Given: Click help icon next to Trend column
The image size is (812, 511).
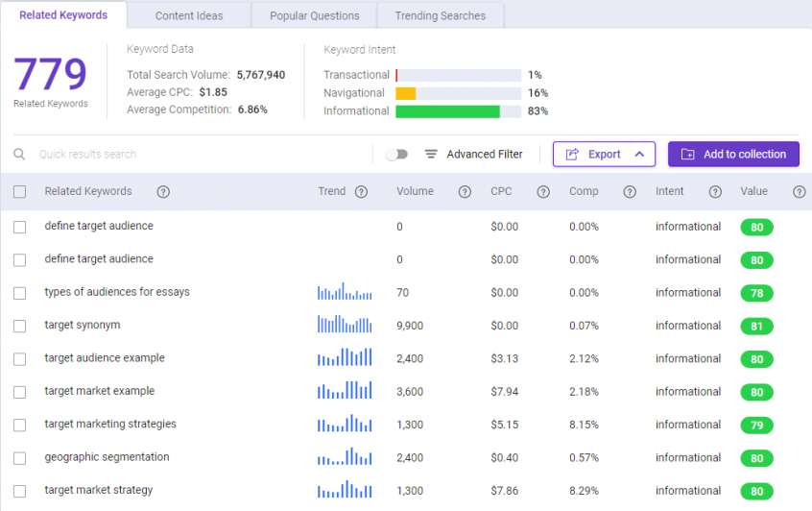Looking at the screenshot, I should point(361,192).
